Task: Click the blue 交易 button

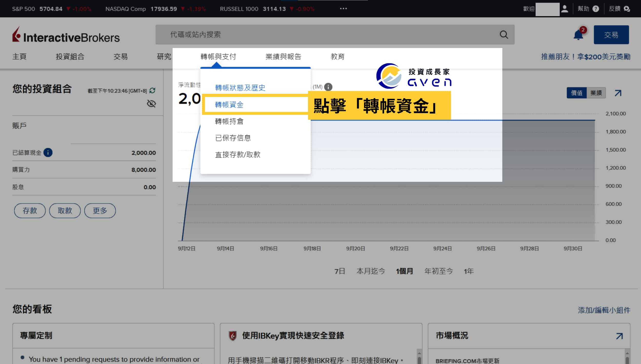Action: tap(611, 35)
